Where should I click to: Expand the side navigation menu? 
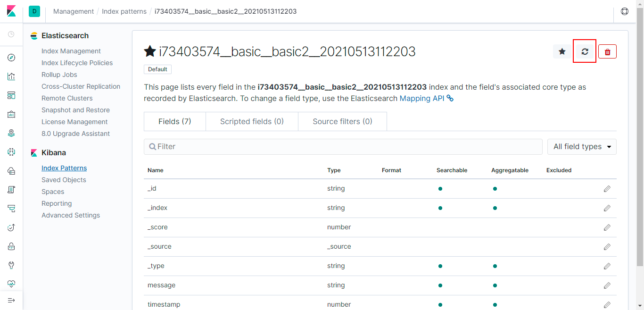(x=11, y=300)
